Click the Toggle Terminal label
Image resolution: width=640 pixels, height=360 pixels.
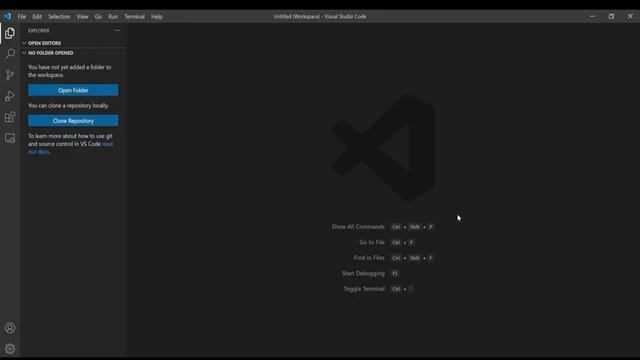[364, 289]
